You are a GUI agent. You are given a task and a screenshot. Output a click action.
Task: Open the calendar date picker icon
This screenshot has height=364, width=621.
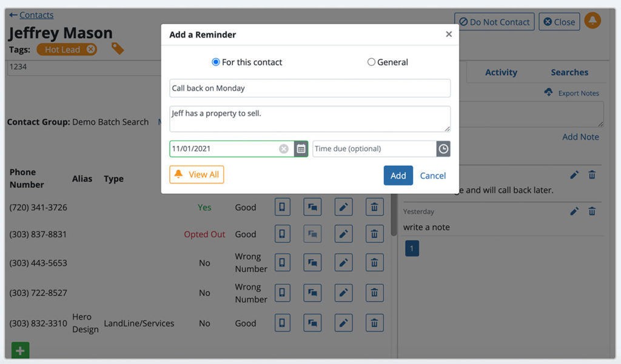click(301, 149)
